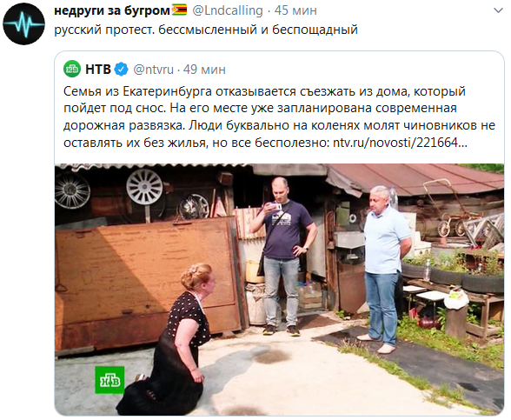Screen dimensions: 511x420
Task: Click the Zimbabwe flag emoji after the name
Action: (179, 10)
